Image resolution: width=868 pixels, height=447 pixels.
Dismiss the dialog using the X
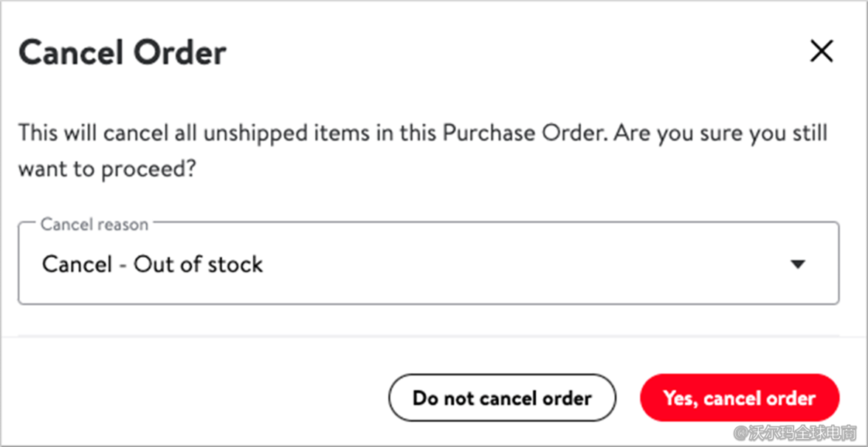coord(821,52)
